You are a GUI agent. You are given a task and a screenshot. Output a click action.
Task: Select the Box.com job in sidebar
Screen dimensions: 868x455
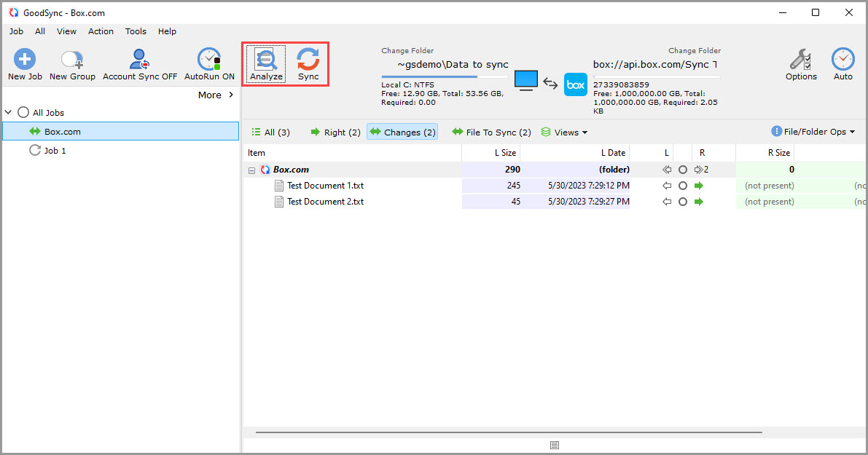point(121,132)
